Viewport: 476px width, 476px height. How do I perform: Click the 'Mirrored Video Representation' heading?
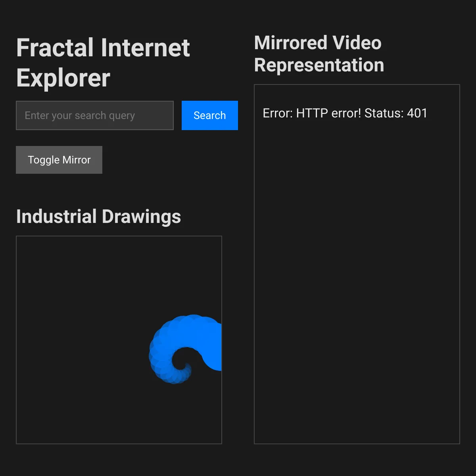coord(319,54)
